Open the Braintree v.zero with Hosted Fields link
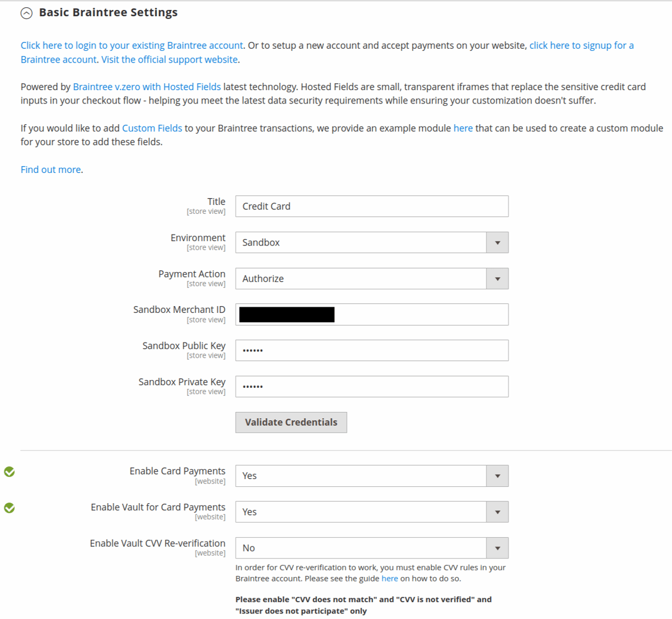672x619 pixels. pyautogui.click(x=147, y=87)
